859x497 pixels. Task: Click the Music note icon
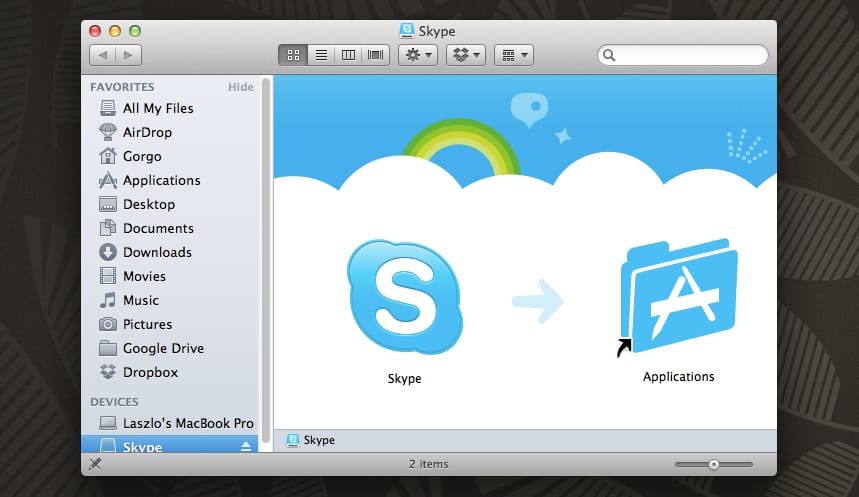tap(107, 300)
